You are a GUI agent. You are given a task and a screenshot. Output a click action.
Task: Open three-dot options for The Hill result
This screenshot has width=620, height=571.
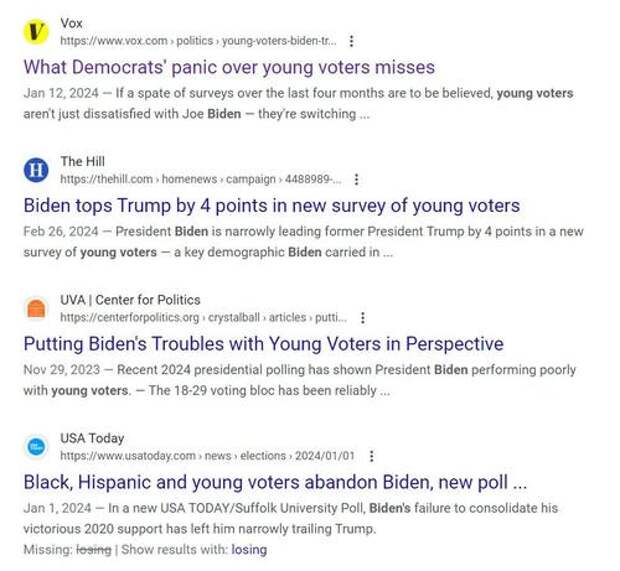pos(357,179)
